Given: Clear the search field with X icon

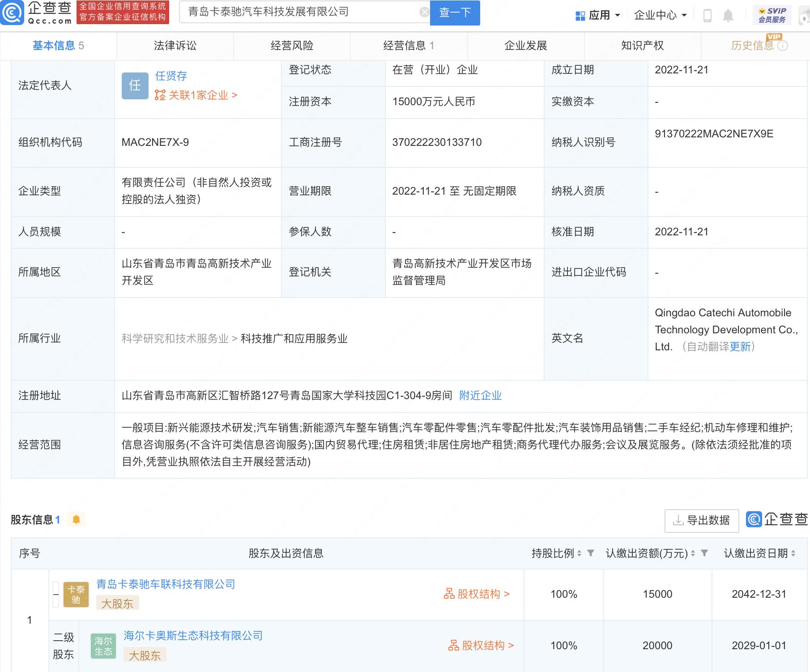Looking at the screenshot, I should pos(424,12).
